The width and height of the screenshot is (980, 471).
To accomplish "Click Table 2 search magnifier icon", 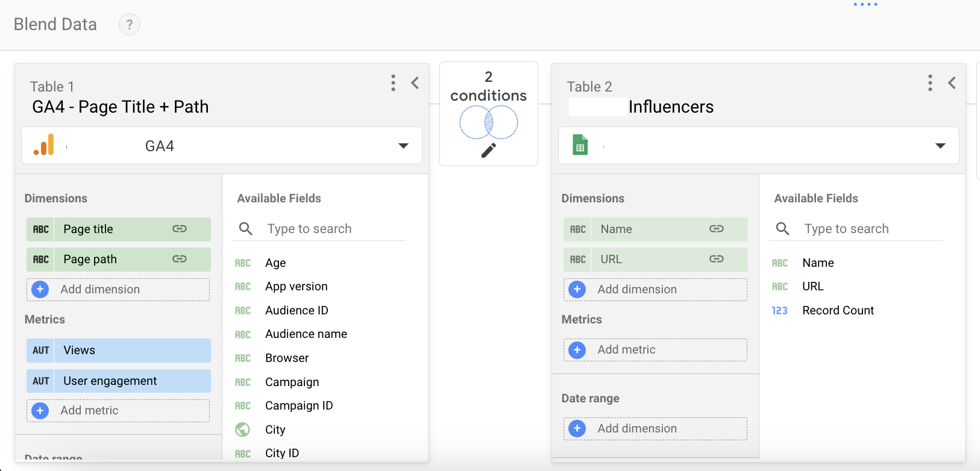I will pyautogui.click(x=782, y=229).
